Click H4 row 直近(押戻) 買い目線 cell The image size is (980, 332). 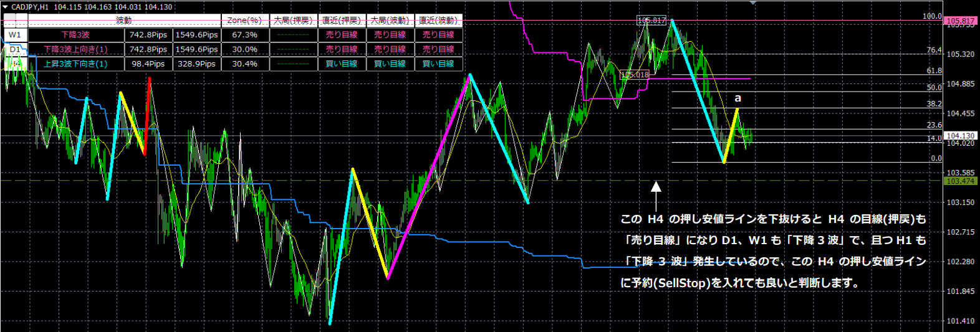(342, 64)
